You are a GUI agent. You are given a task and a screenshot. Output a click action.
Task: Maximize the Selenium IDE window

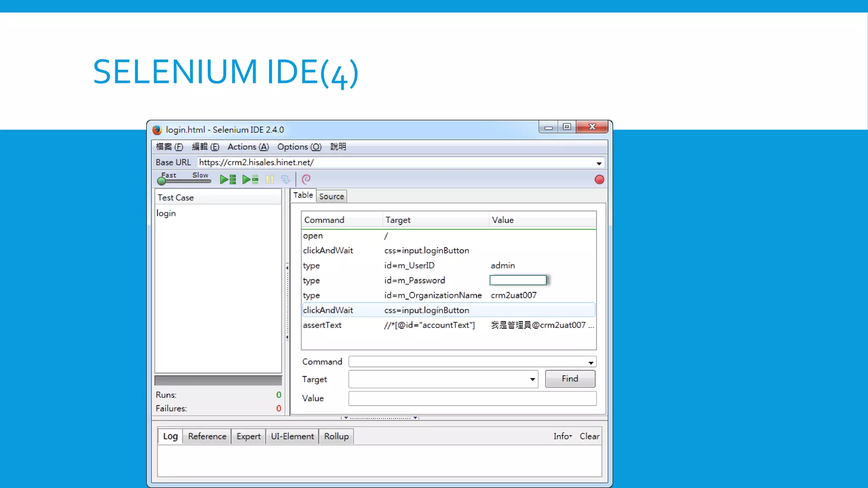point(567,127)
